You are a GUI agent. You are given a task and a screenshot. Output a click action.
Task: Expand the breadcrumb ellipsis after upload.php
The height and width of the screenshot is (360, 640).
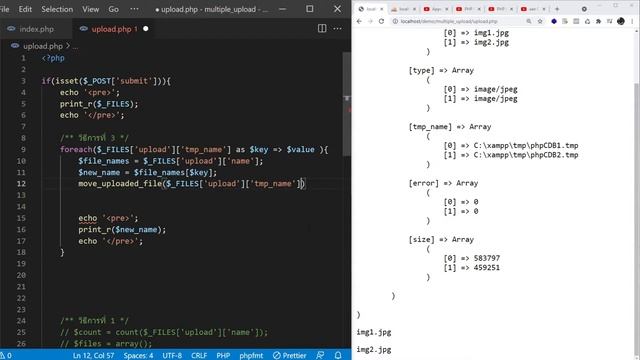pos(76,47)
